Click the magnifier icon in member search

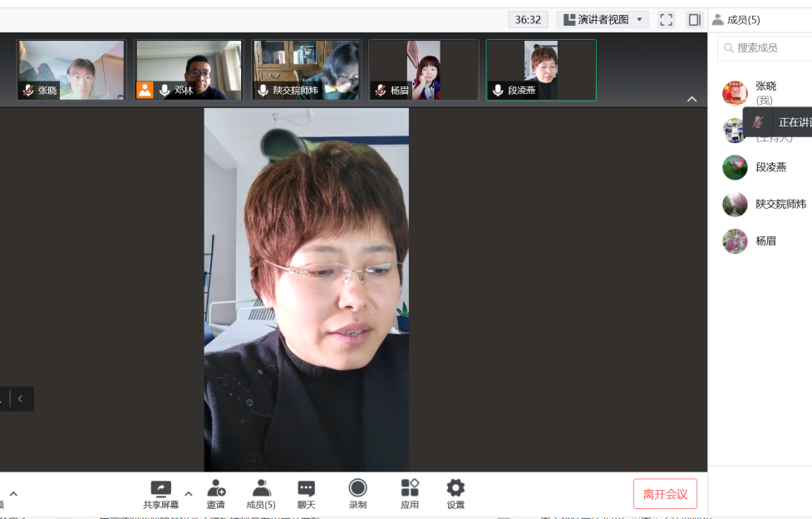729,48
